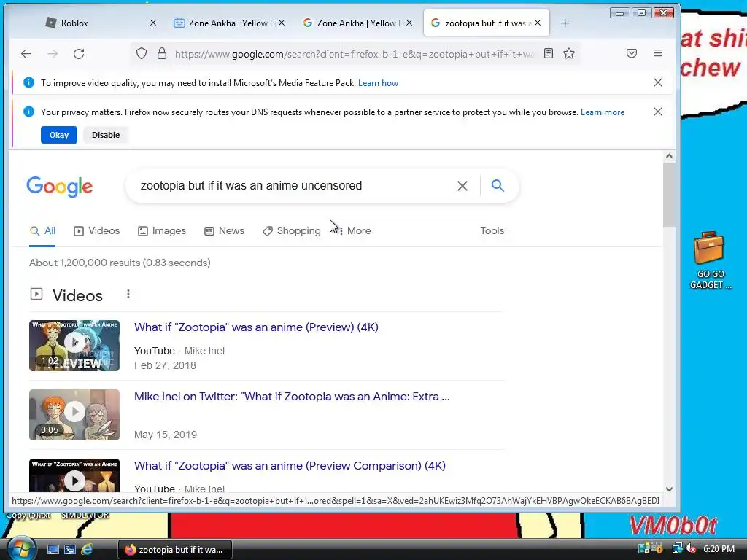Reload the page with refresh icon

click(x=79, y=54)
